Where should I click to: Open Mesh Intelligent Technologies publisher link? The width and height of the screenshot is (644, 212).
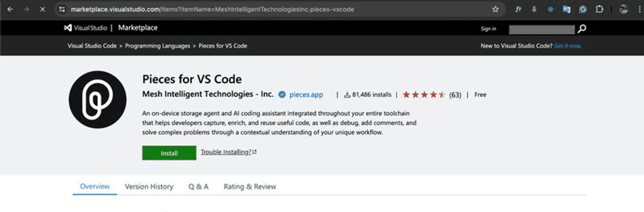(208, 94)
